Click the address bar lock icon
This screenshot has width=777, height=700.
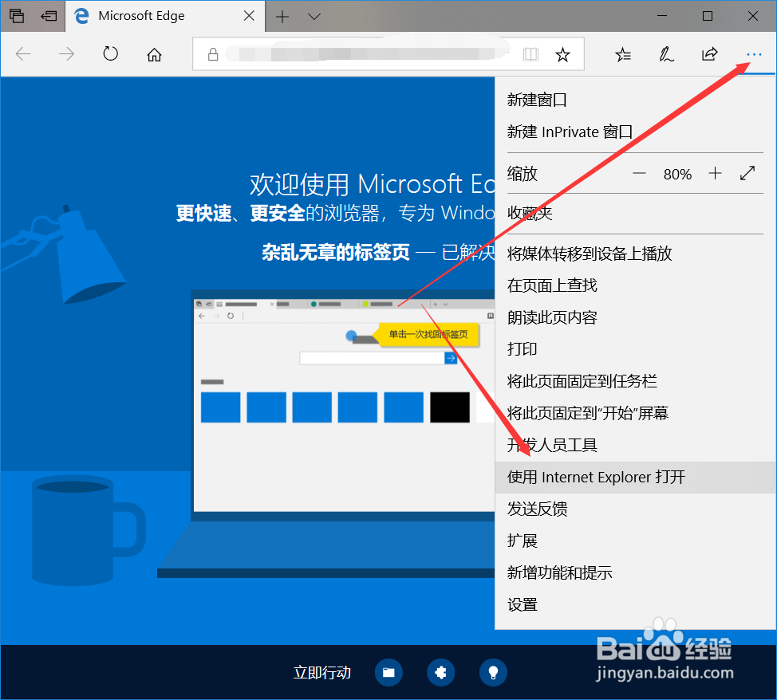pyautogui.click(x=213, y=54)
